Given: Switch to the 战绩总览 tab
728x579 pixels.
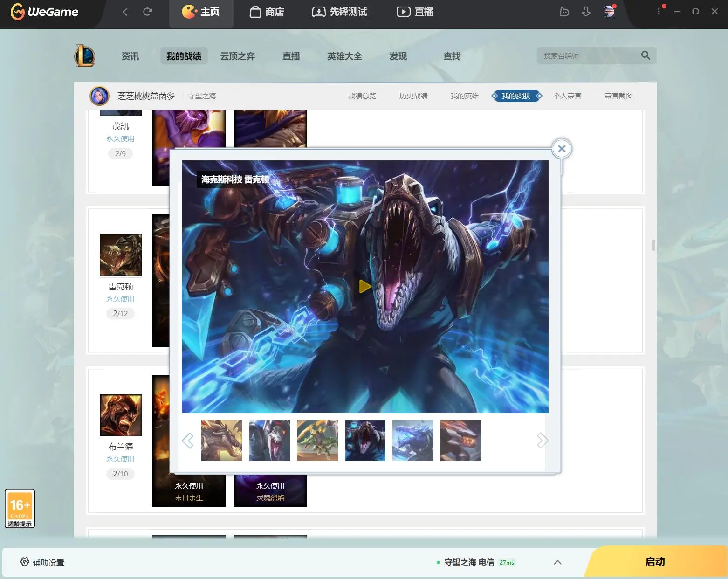Looking at the screenshot, I should click(x=362, y=96).
